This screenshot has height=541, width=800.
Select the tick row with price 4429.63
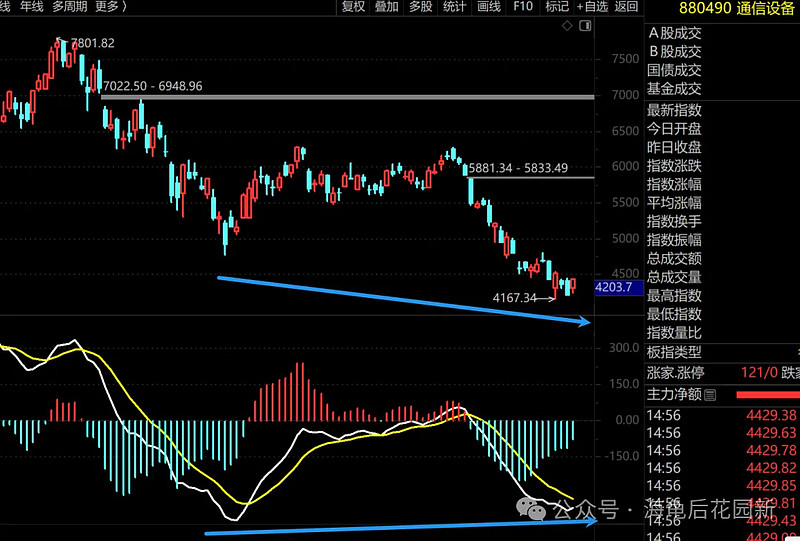pos(722,433)
